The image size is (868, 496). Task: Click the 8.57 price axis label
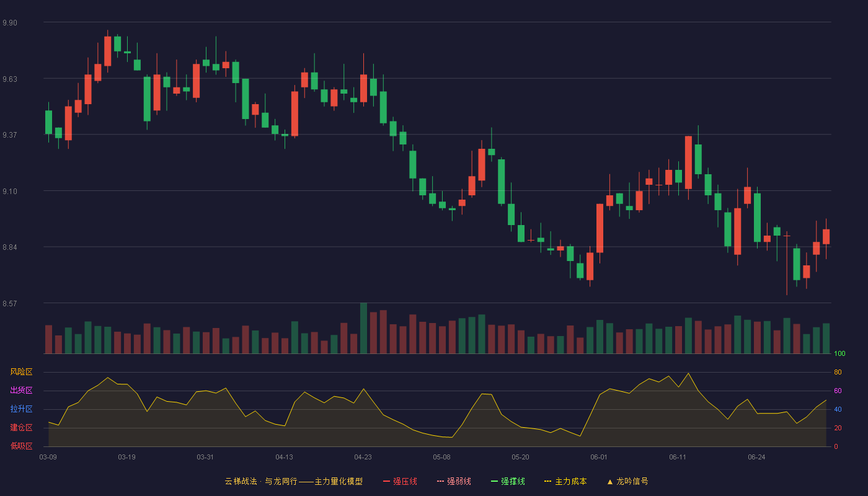10,304
